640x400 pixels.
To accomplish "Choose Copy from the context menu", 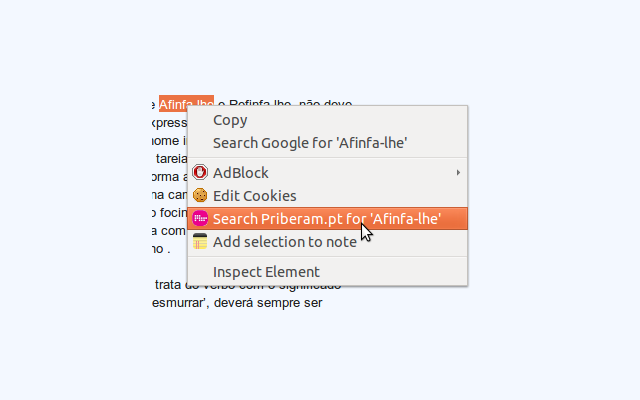I will click(230, 120).
